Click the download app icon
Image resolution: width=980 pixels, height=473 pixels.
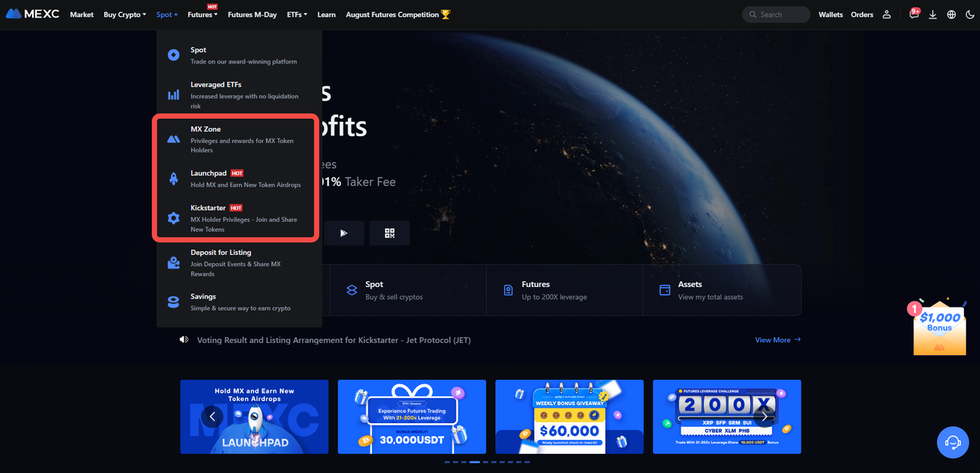point(933,15)
